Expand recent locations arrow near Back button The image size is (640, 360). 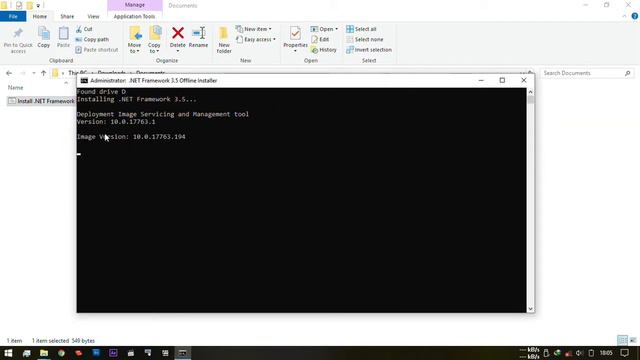(x=33, y=73)
